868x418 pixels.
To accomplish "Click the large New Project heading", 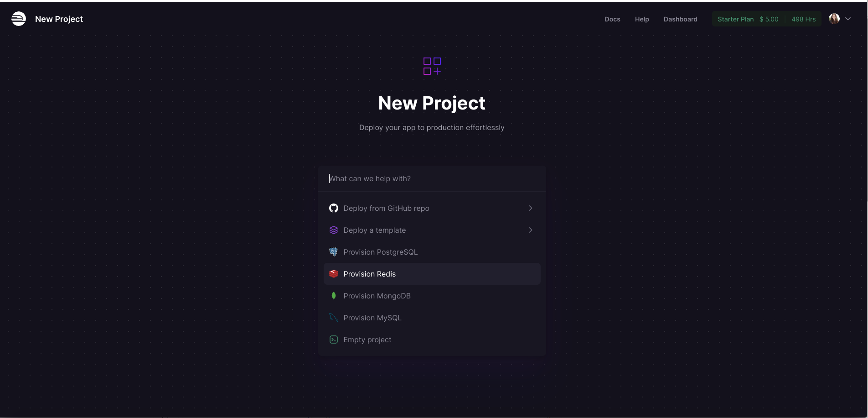I will coord(432,103).
